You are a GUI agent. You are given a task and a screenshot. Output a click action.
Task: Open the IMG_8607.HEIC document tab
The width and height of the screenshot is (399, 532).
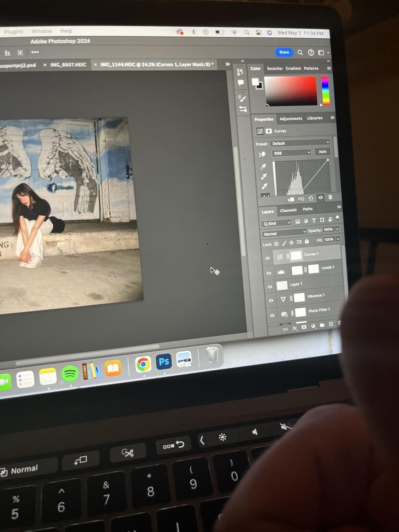(x=68, y=65)
